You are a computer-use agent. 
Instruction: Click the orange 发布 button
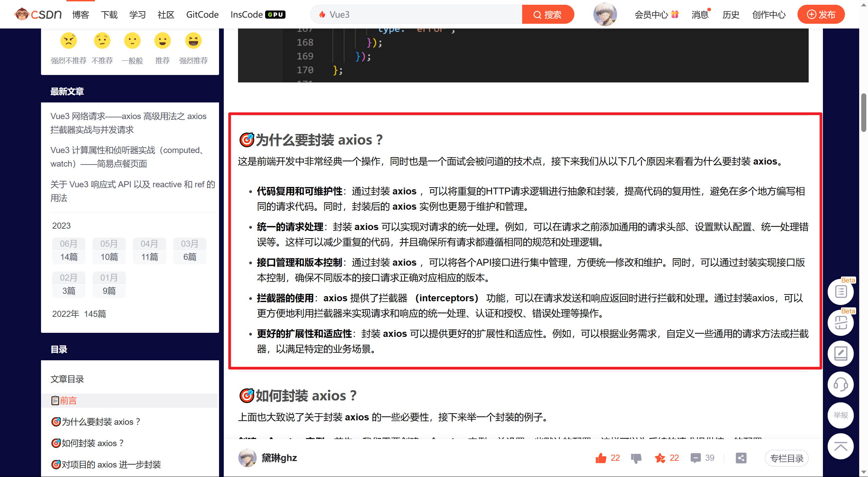(x=821, y=15)
